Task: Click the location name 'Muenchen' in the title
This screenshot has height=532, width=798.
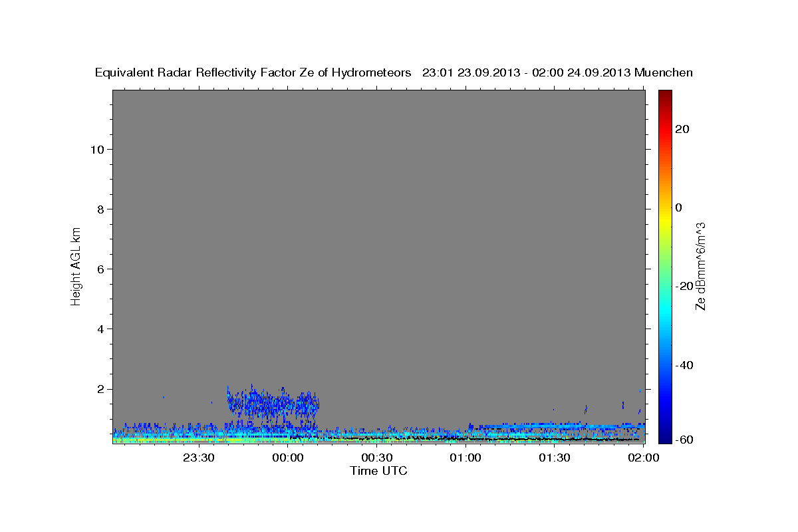Action: (664, 73)
